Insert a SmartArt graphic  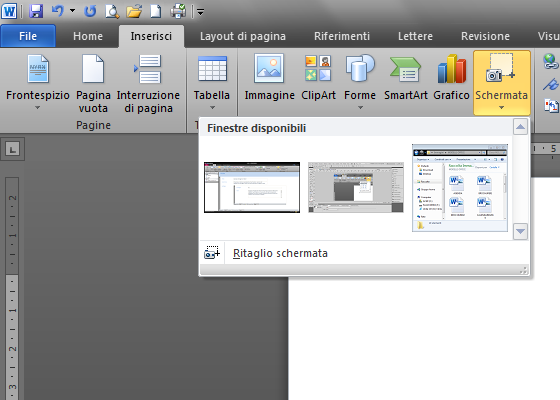pyautogui.click(x=406, y=78)
